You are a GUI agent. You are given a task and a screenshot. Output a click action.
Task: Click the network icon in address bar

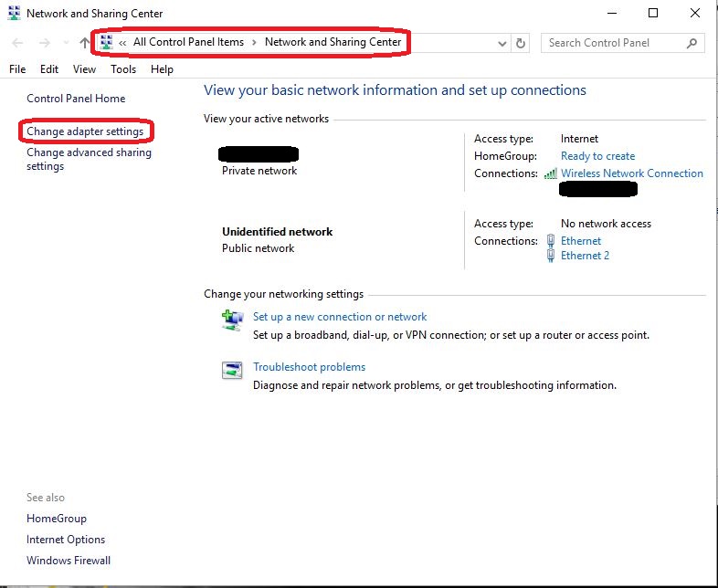click(x=106, y=42)
